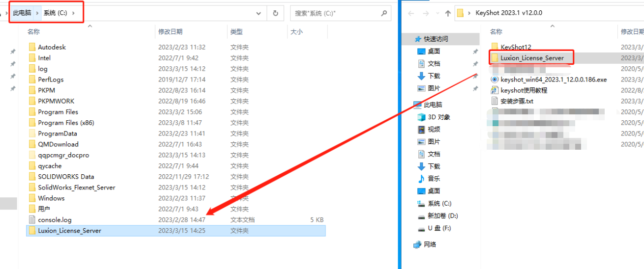Open 新加卷 (D:) drive in sidebar
This screenshot has width=644, height=269.
tap(442, 215)
